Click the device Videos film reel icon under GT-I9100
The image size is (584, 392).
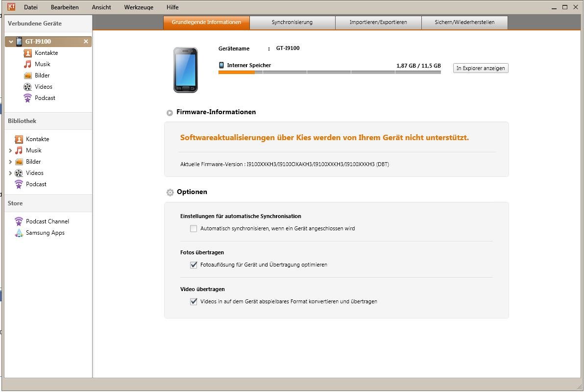click(27, 87)
